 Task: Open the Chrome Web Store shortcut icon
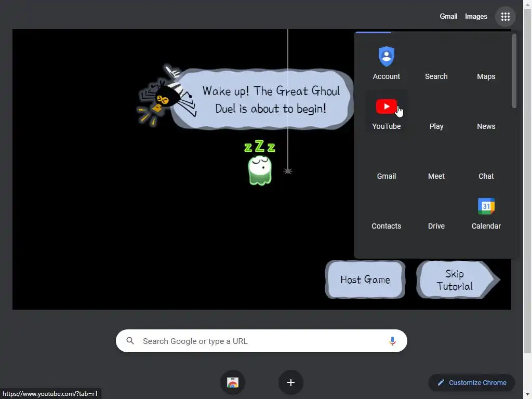click(232, 382)
